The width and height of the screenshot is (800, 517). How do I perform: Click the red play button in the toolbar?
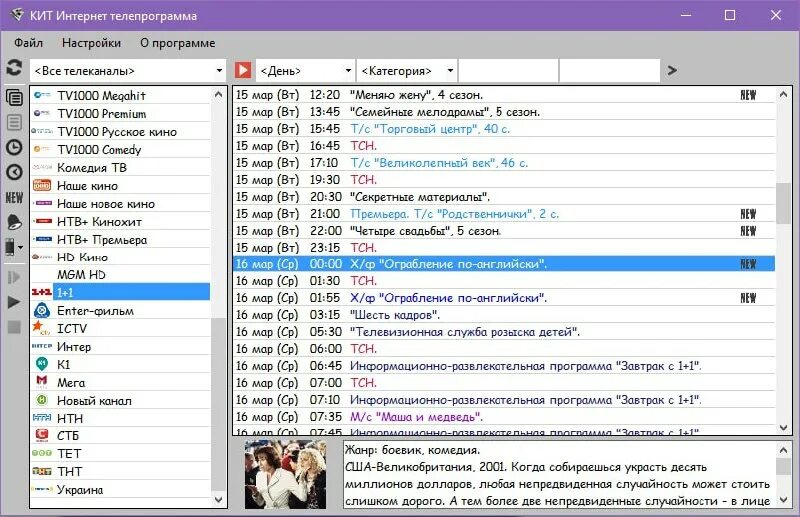[x=243, y=70]
